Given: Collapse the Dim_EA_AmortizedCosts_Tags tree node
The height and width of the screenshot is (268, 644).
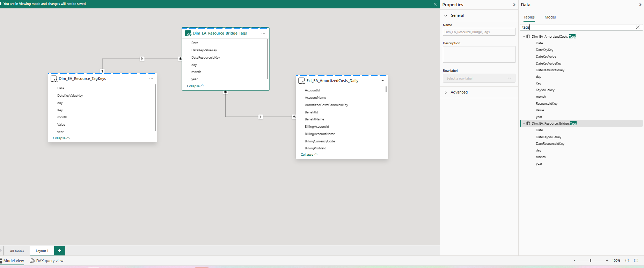Looking at the screenshot, I should coord(524,36).
